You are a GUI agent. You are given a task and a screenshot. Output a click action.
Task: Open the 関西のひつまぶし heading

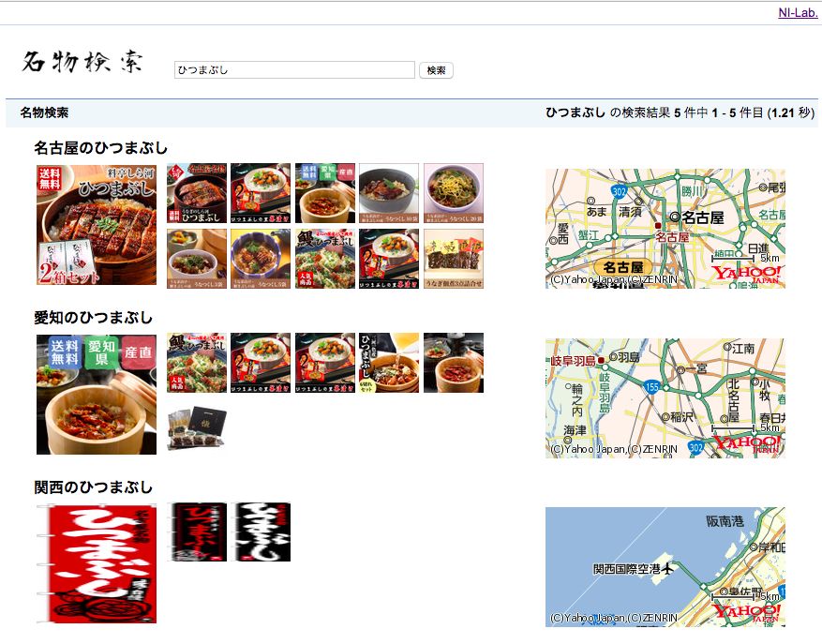(94, 487)
